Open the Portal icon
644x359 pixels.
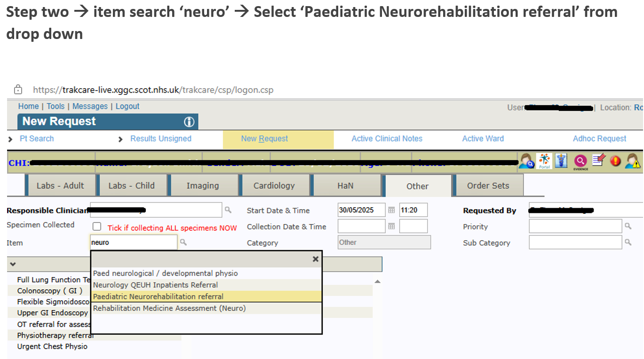[544, 161]
